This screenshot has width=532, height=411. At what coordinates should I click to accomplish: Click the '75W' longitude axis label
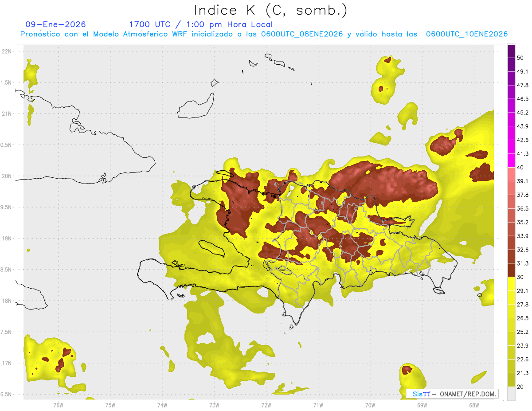coord(110,406)
